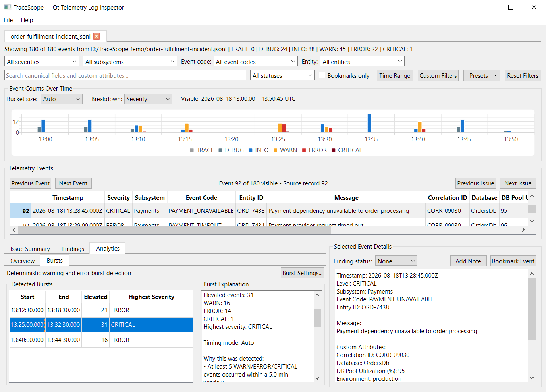Click the CRITICAL legend swatch in chart

334,150
